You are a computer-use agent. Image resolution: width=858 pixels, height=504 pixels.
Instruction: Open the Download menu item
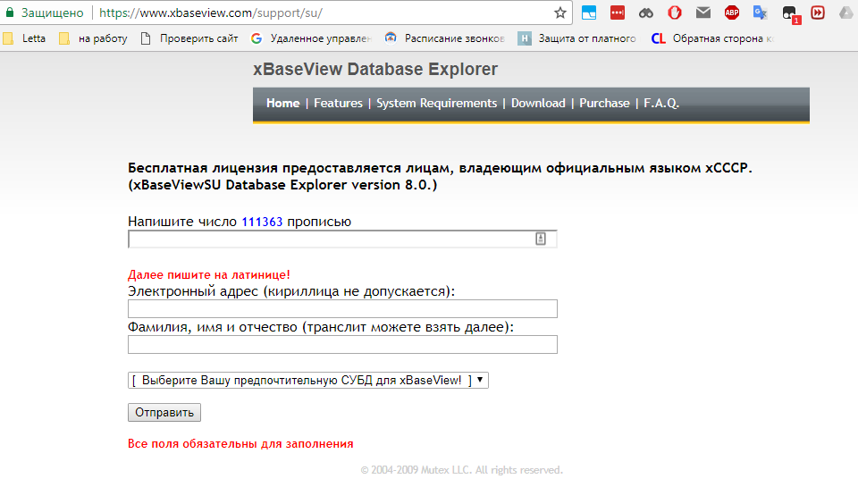[x=538, y=103]
